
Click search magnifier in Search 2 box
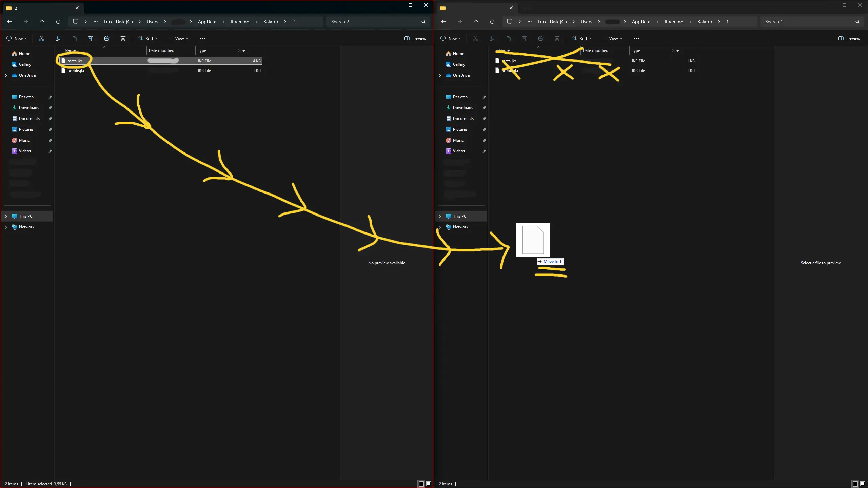pyautogui.click(x=423, y=22)
